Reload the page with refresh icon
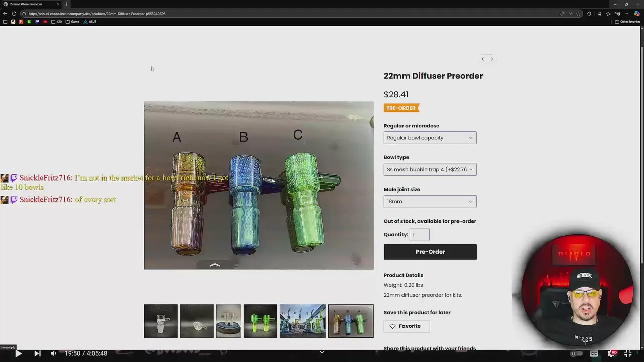 pyautogui.click(x=14, y=14)
